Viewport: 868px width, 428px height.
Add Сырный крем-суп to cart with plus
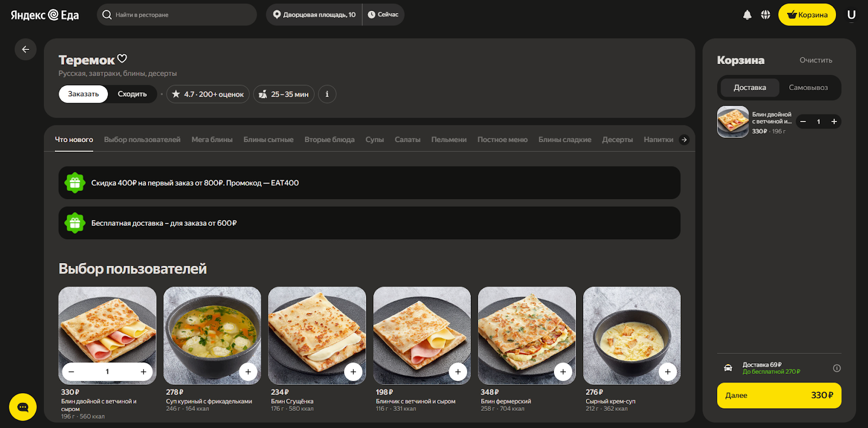668,372
